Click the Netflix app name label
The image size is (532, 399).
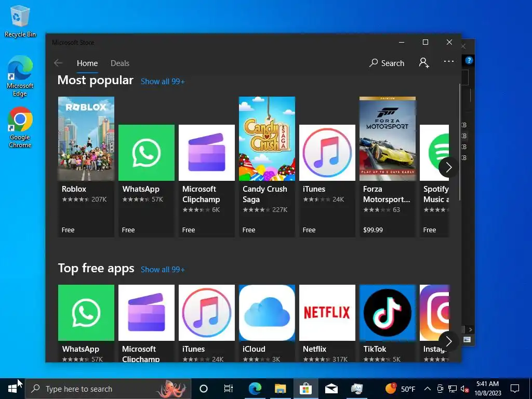[x=314, y=349]
